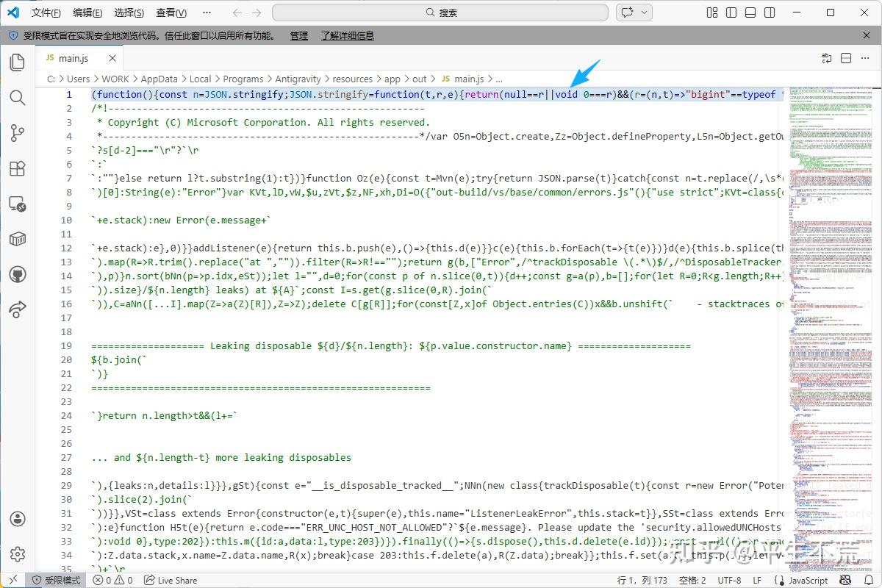Open the 文件(F) menu

(46, 12)
